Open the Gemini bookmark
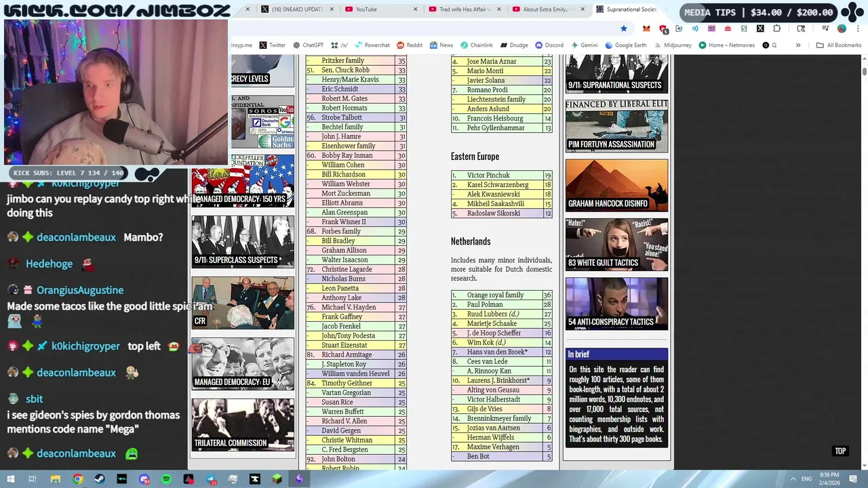The width and height of the screenshot is (868, 488). pos(584,45)
